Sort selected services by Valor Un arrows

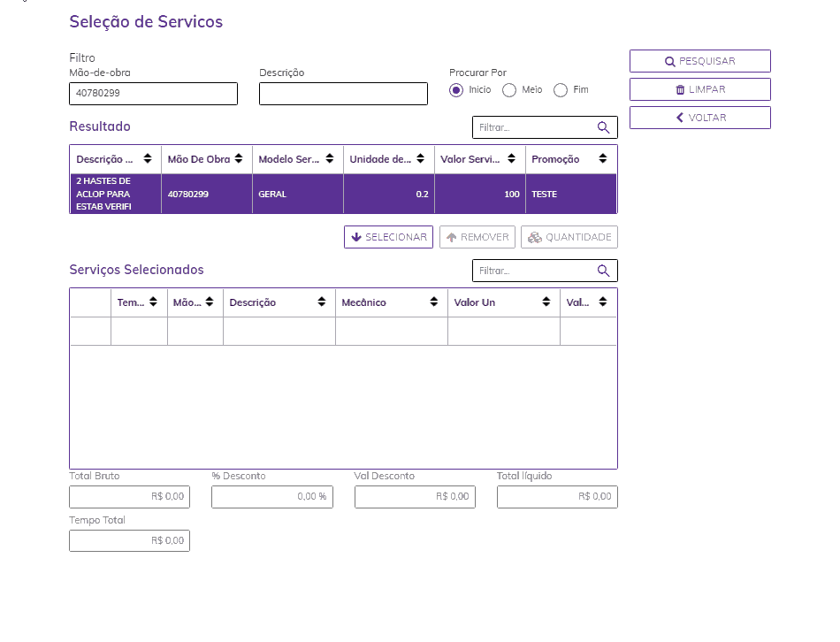point(546,302)
